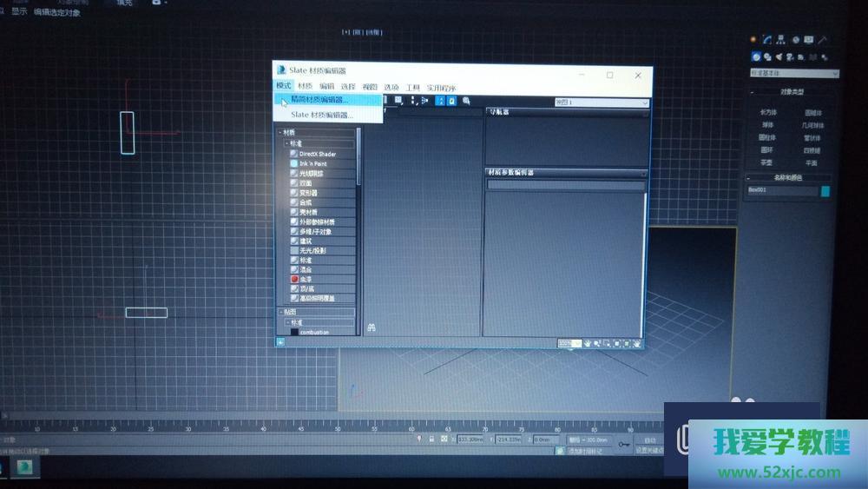Click the Create tab icon in command panel
The height and width of the screenshot is (489, 868).
coord(754,40)
